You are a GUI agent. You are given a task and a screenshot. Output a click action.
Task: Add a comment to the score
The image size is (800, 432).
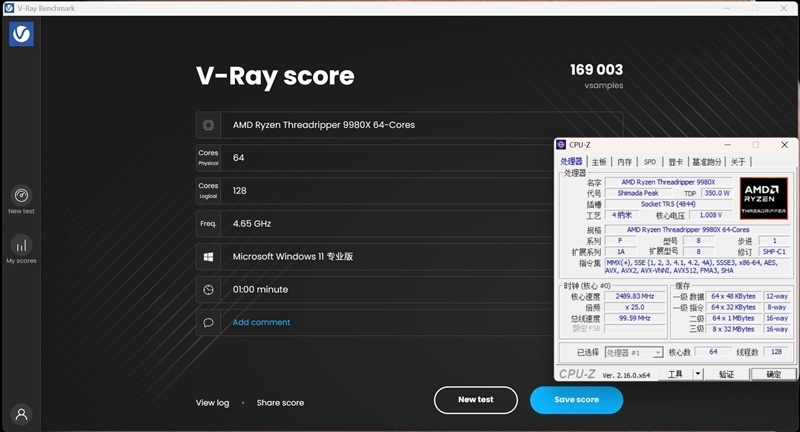tap(261, 322)
